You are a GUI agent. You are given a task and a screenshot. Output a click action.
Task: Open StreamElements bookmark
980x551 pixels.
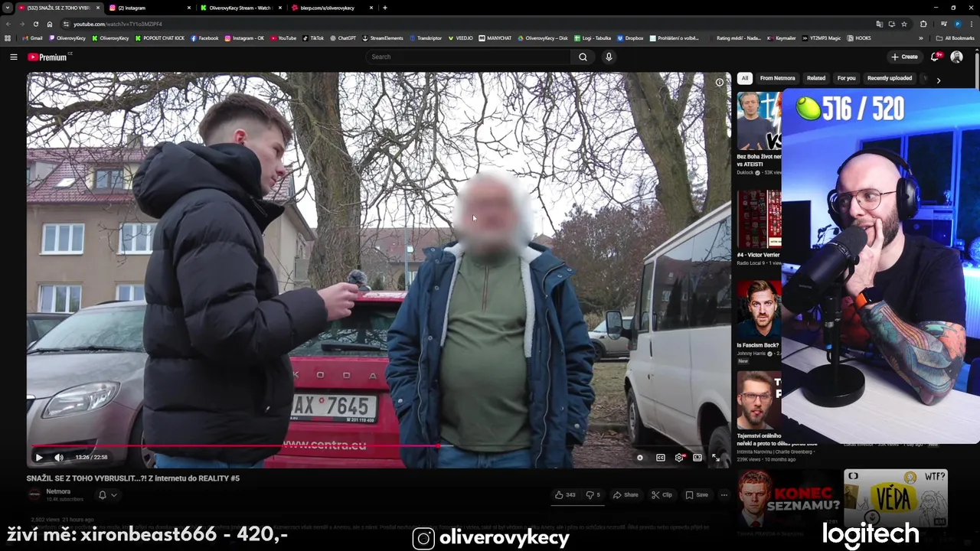pos(383,37)
